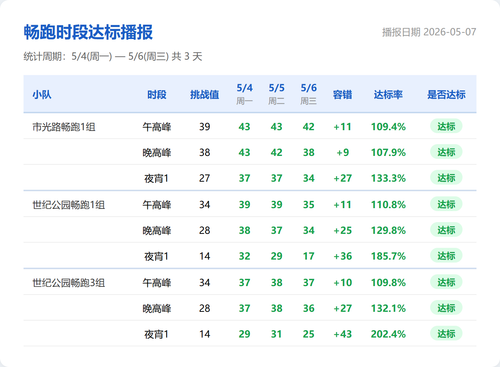Click the 5/4 周一 column header

(244, 94)
